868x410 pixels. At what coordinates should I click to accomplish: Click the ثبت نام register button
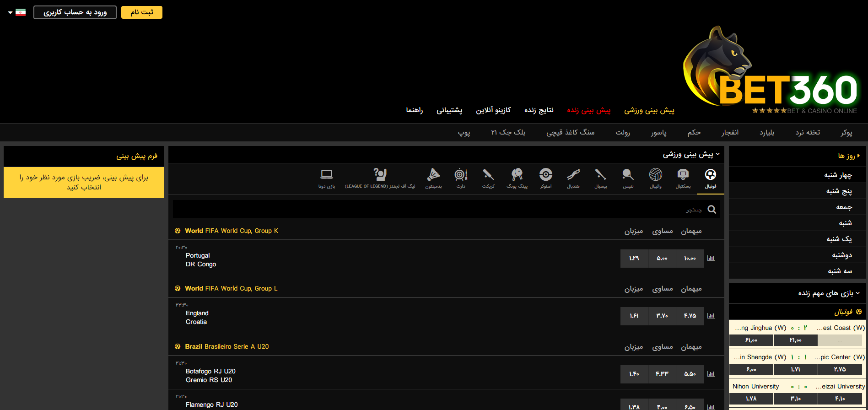(142, 12)
